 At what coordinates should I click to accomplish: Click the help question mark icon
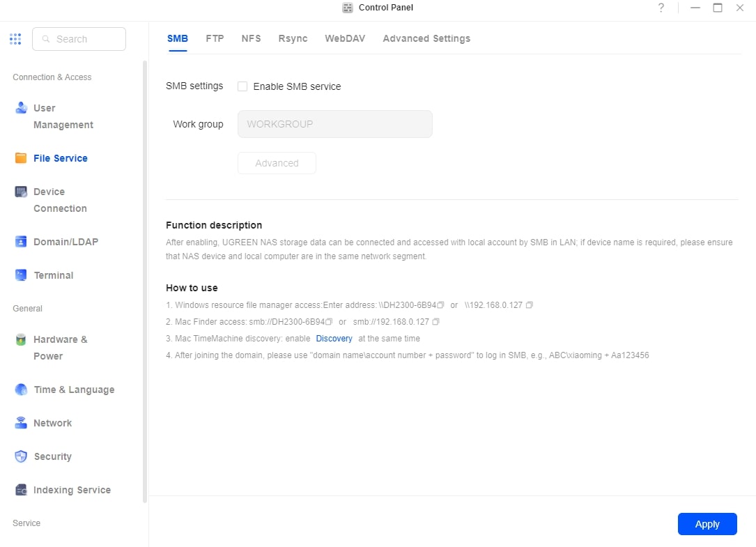click(x=661, y=8)
